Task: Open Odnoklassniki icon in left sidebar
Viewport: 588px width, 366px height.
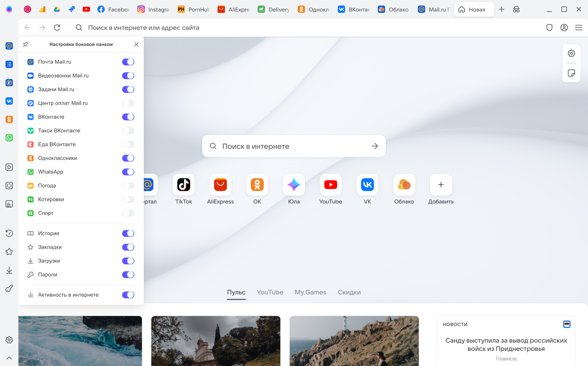Action: click(9, 119)
